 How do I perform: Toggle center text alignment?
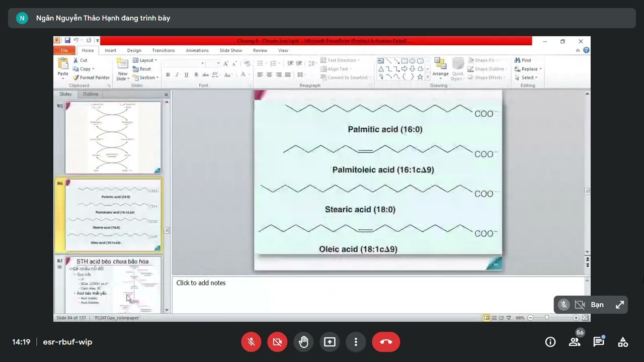point(269,75)
